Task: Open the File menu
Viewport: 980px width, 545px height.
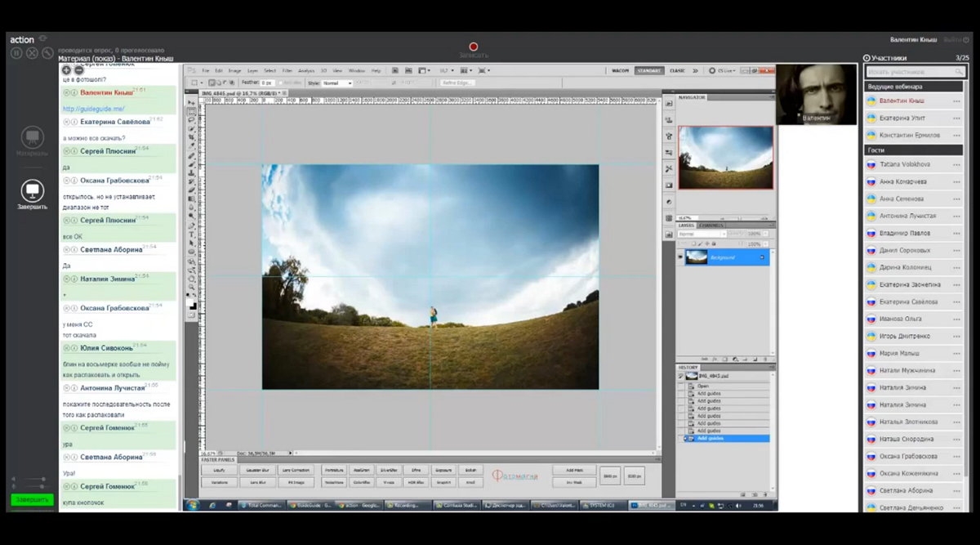Action: tap(207, 70)
